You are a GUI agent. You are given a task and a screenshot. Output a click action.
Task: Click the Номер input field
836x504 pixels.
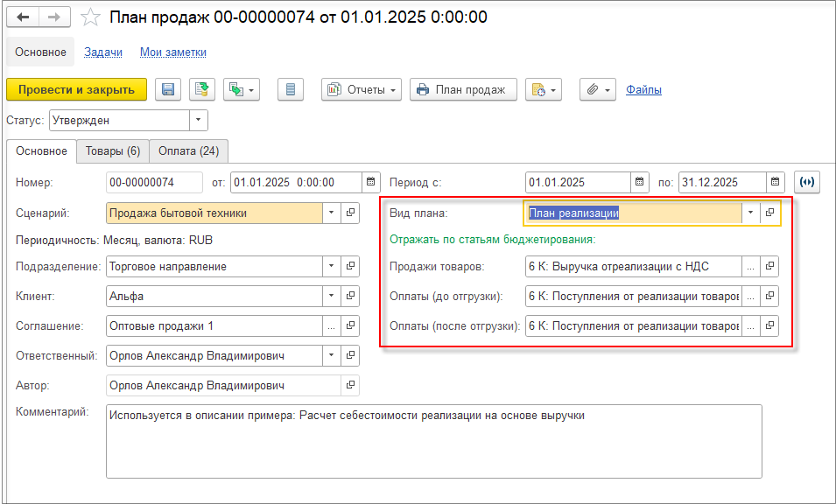click(x=155, y=182)
